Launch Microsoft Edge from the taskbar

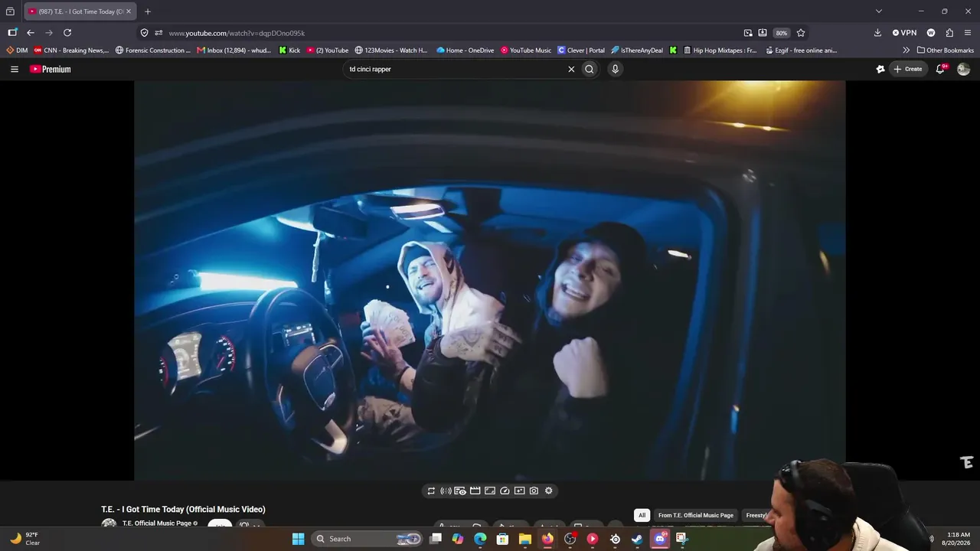tap(480, 539)
